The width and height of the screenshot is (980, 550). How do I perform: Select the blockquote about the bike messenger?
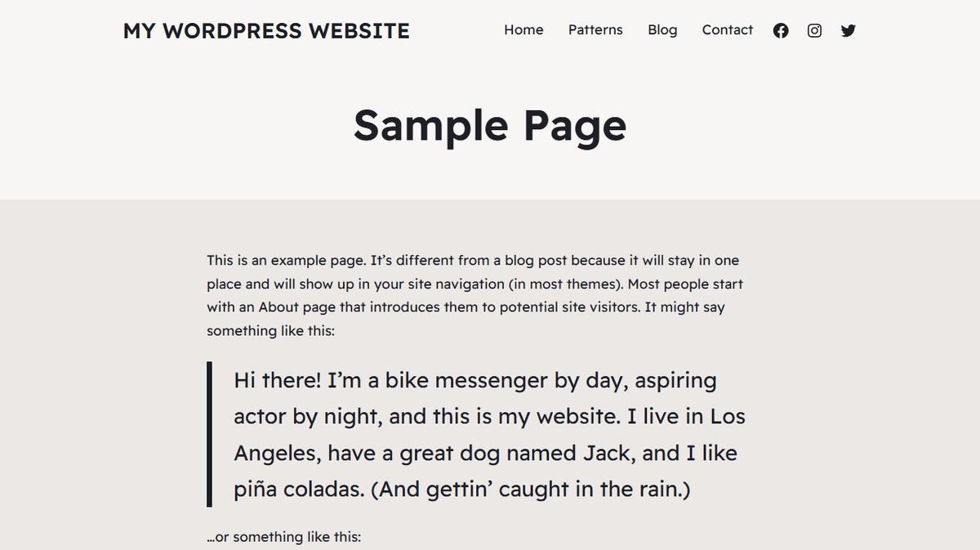pos(488,433)
